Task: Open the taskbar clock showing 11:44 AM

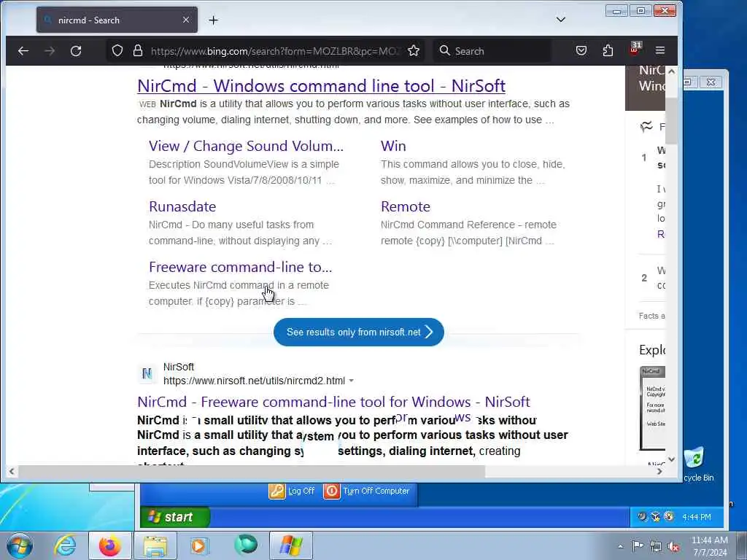Action: (x=709, y=546)
